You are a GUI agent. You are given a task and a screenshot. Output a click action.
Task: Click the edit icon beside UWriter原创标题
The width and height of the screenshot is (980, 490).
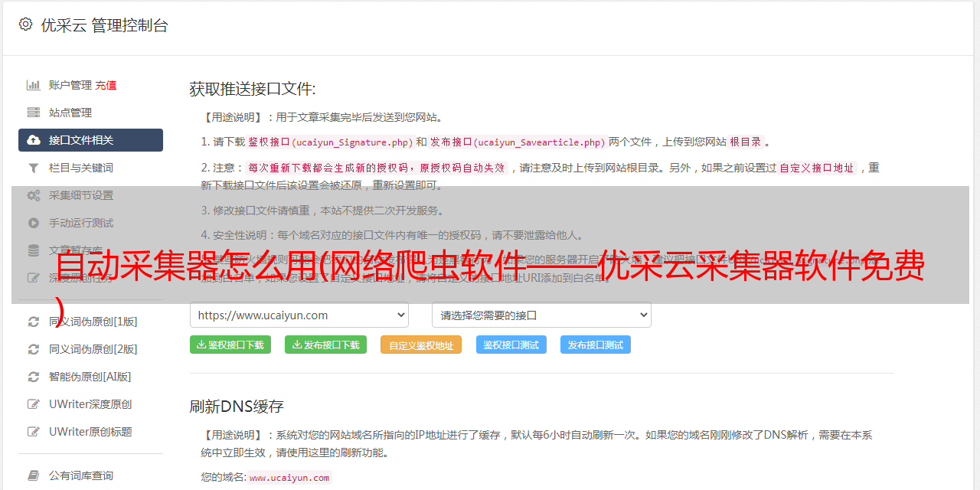pos(34,432)
